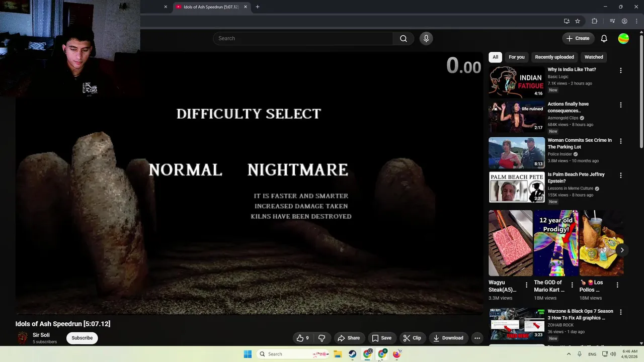Open Chrome profile icon
This screenshot has width=644, height=362.
click(624, 21)
